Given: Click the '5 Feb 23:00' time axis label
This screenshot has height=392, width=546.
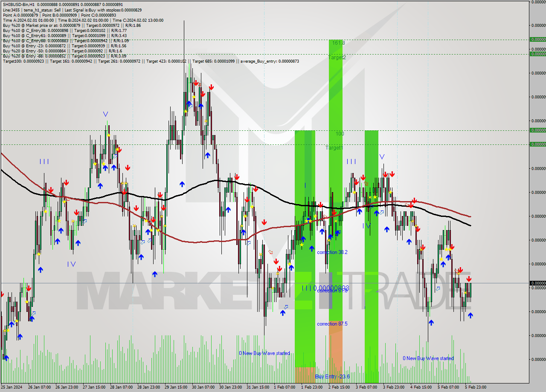Looking at the screenshot, I should pyautogui.click(x=476, y=387).
